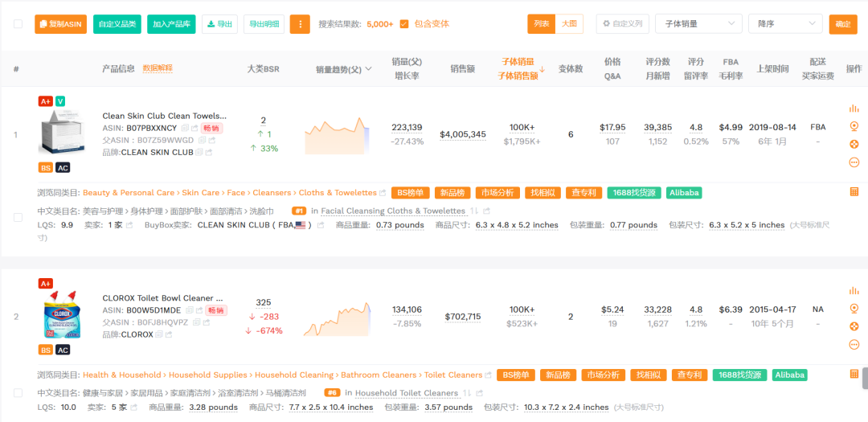Click the monitor/track icon in CLOROX row

point(854,309)
